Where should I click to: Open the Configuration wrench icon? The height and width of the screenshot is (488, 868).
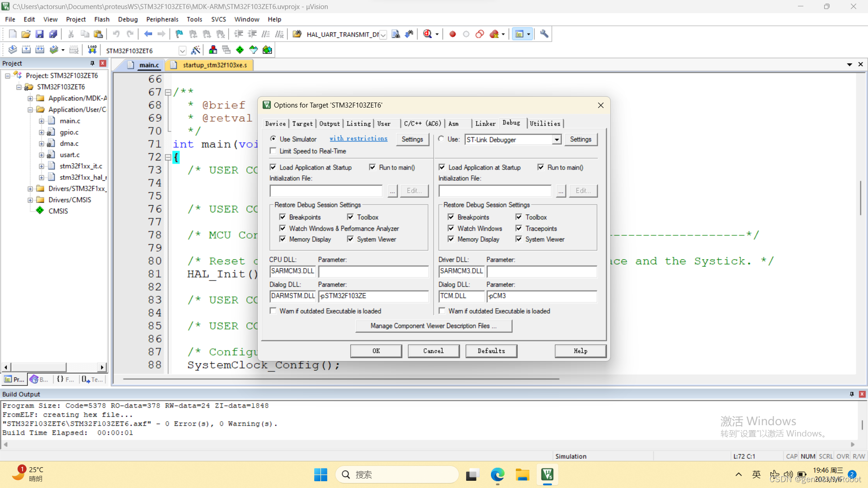tap(544, 34)
